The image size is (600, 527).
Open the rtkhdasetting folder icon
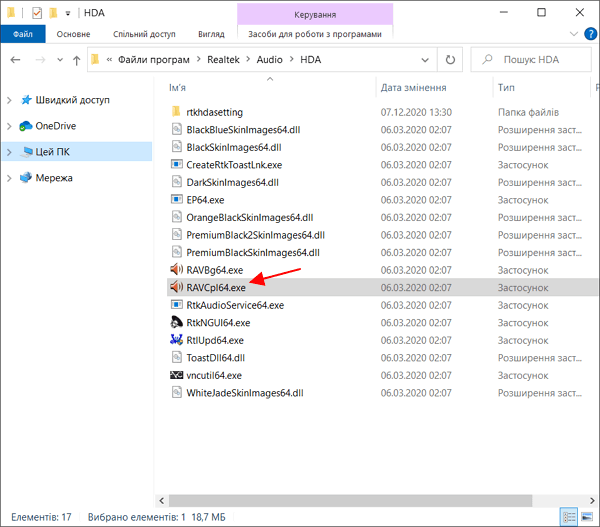tap(176, 112)
